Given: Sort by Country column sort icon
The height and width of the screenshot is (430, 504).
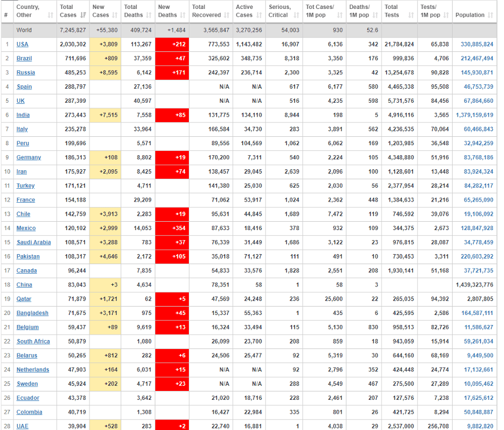Looking at the screenshot, I should [50, 15].
